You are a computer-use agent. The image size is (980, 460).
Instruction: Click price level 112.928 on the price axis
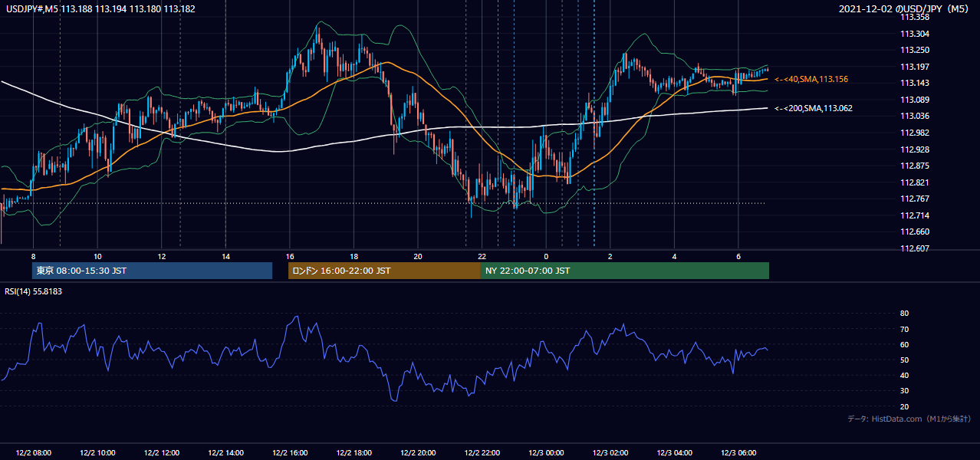point(914,149)
